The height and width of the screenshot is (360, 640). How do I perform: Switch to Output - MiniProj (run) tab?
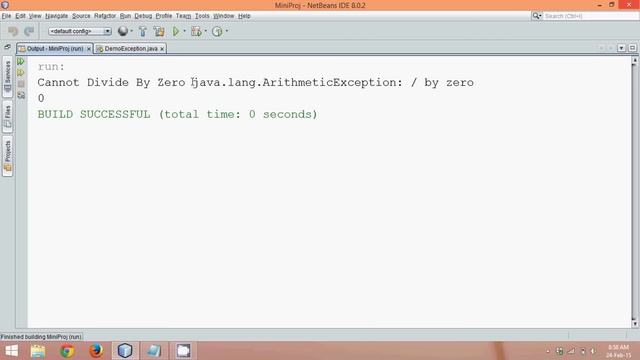tap(55, 49)
